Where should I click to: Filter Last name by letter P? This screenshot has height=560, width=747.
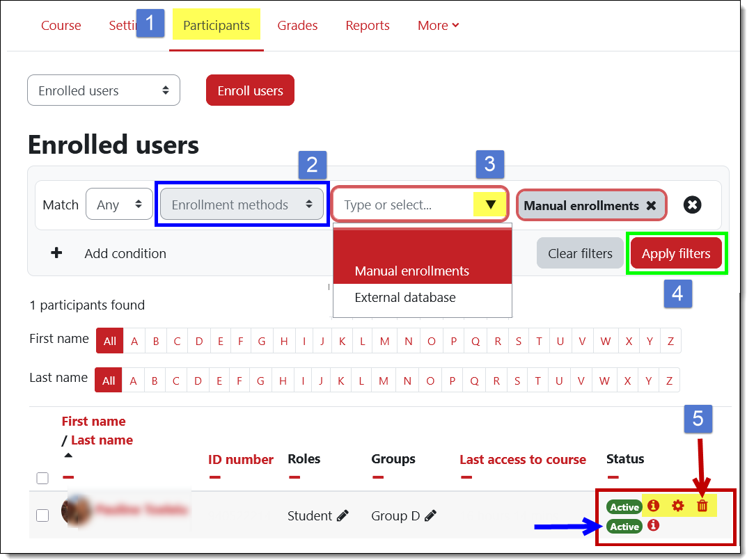[452, 381]
